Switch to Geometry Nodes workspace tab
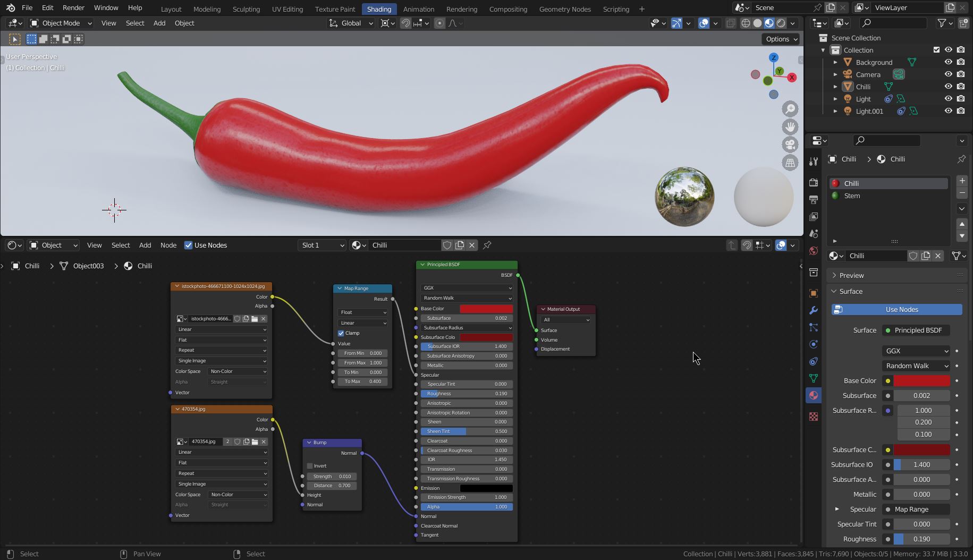The width and height of the screenshot is (973, 560). tap(565, 9)
